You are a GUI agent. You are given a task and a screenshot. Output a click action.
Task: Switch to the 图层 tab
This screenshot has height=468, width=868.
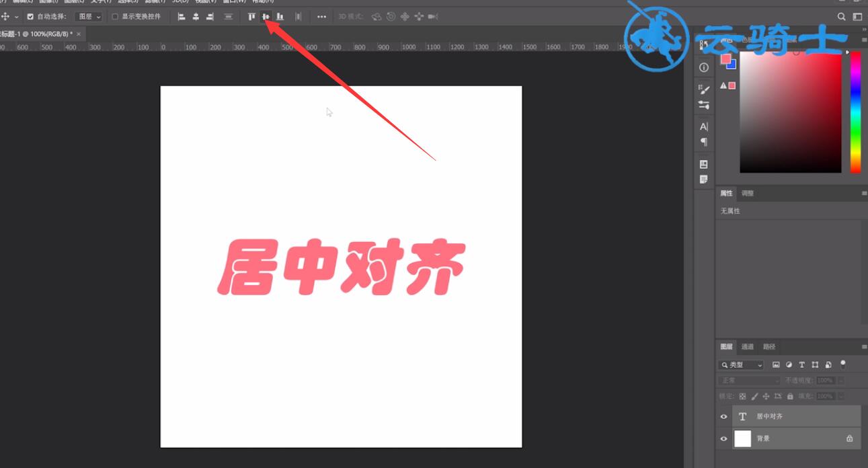pyautogui.click(x=726, y=347)
